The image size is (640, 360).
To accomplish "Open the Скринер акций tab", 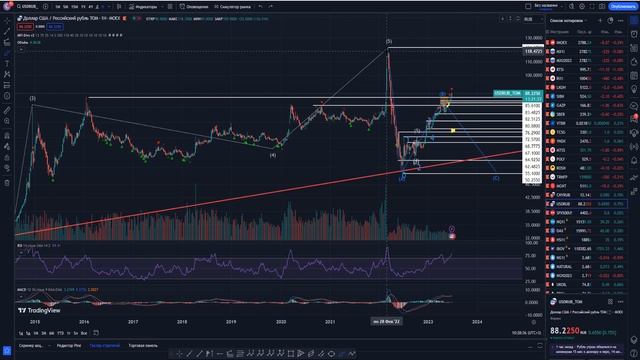I will 31,346.
